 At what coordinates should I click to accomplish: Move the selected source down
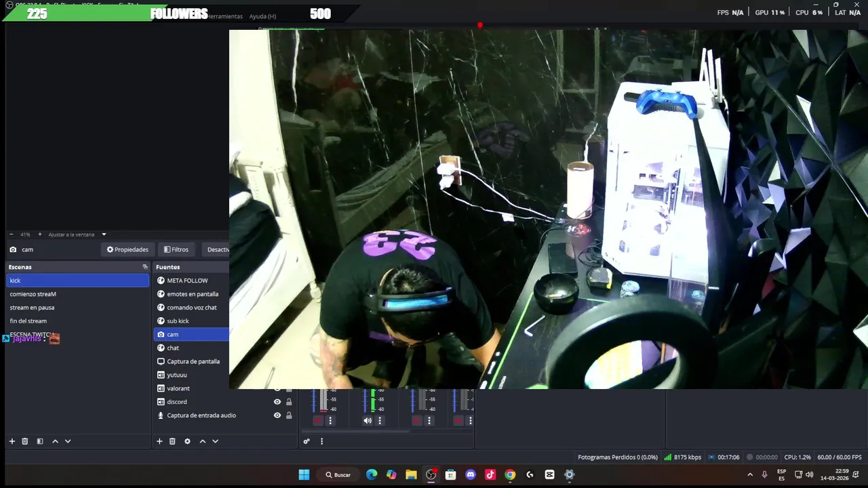215,441
